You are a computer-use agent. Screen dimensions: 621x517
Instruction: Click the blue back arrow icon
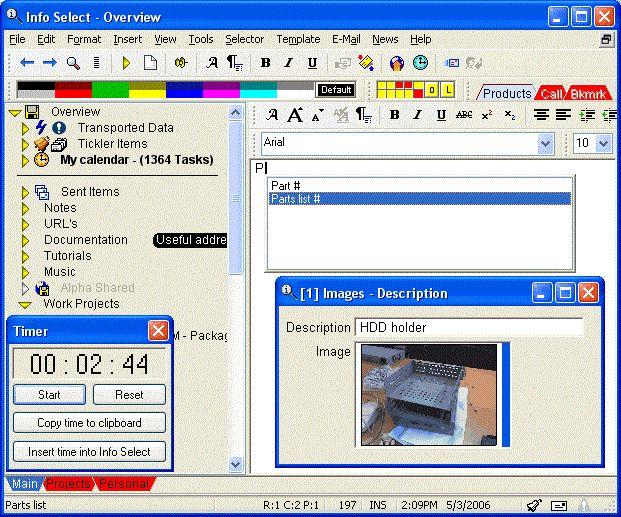pos(27,63)
